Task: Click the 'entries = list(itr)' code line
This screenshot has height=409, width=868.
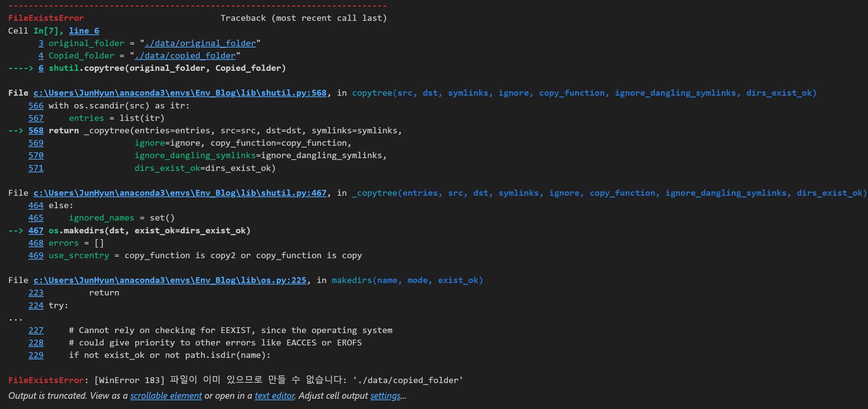Action: coord(117,118)
